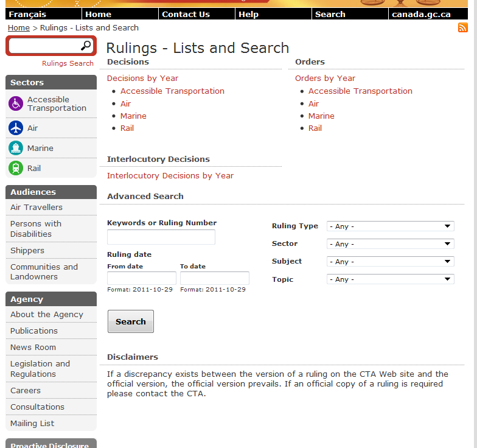Click the Air sector airplane icon

[x=16, y=128]
